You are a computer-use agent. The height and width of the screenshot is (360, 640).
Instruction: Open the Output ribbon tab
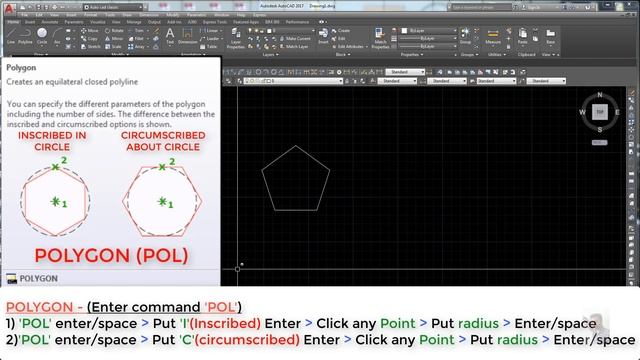click(x=154, y=22)
